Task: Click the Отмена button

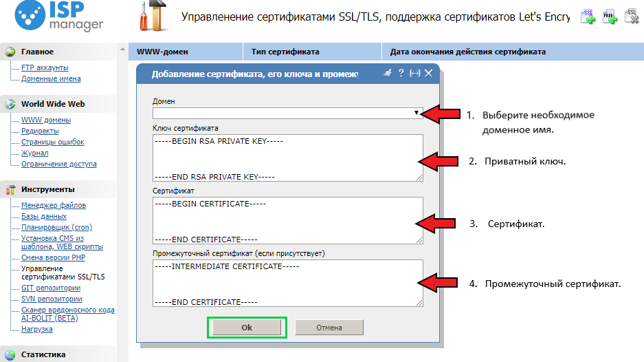Action: point(329,328)
